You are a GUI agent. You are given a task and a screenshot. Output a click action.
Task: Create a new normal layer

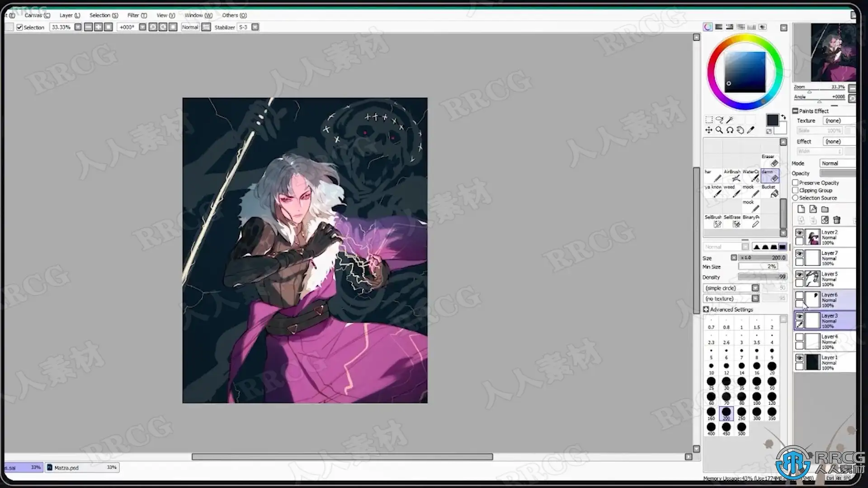coord(801,209)
